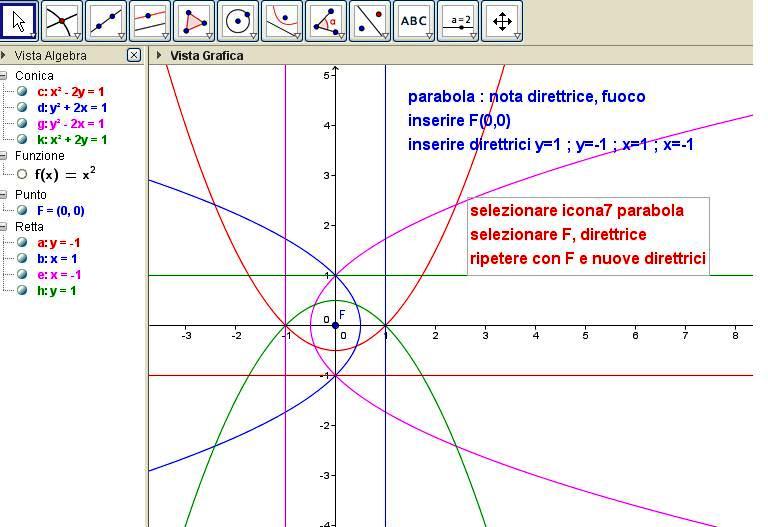Select conic d: y² + 2x = 1
This screenshot has width=768, height=527.
tap(72, 108)
